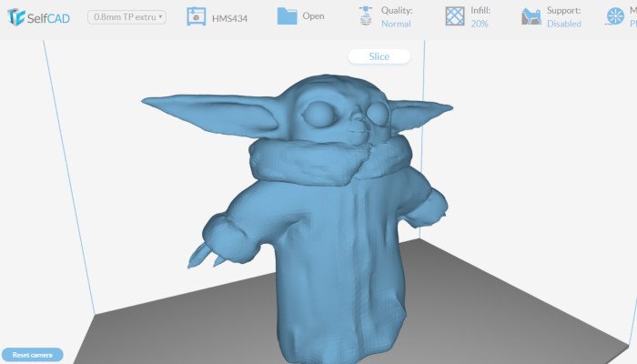The height and width of the screenshot is (364, 637).
Task: Change the Disabled support setting
Action: [564, 24]
